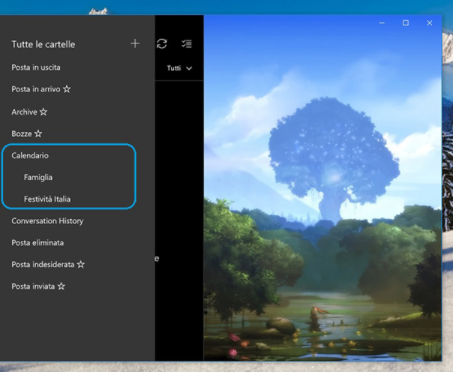Viewport: 454px width, 372px height.
Task: Toggle favorite star next to Posta indesiderata
Action: [81, 265]
